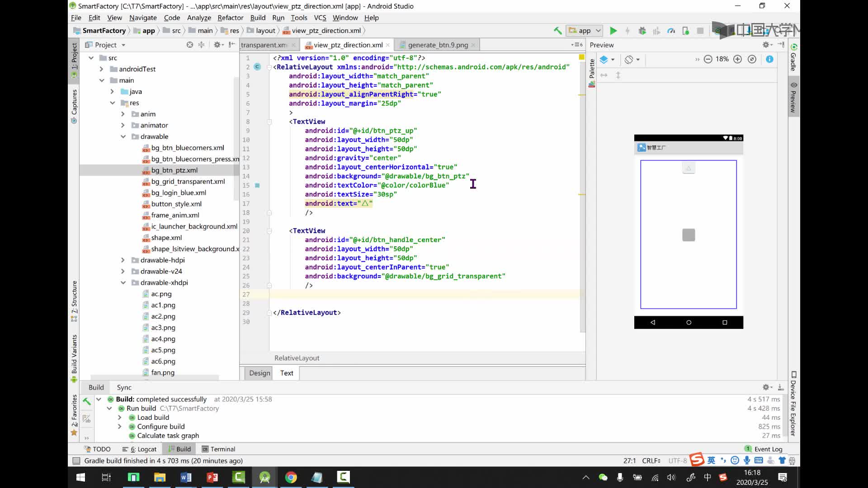
Task: Hide the Preview panel with the arrow icon
Action: [781, 45]
